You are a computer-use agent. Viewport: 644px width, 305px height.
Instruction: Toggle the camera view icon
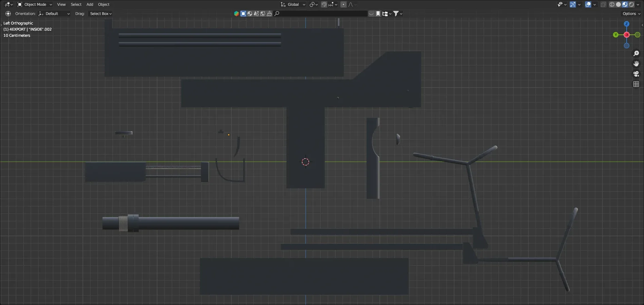pos(636,74)
